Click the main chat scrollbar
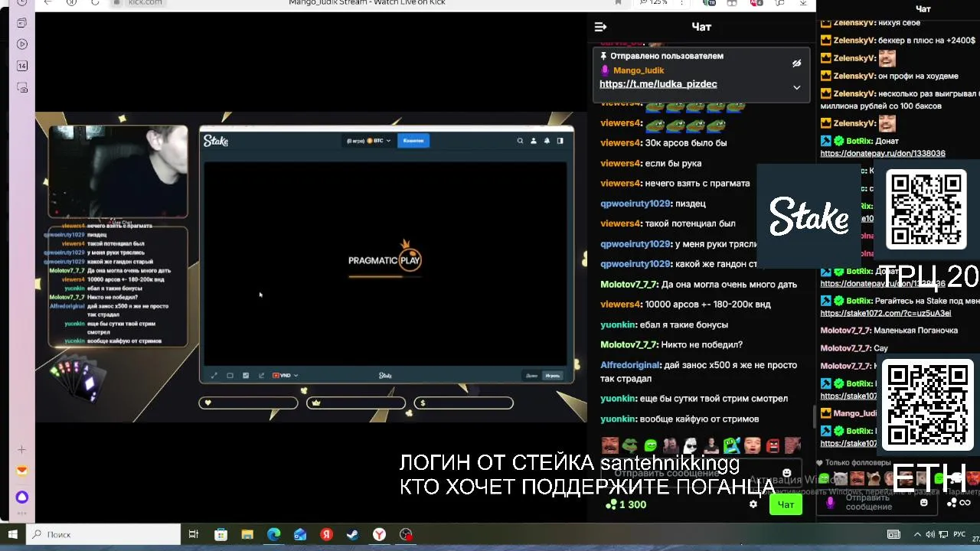Screen dimensions: 980x551 pyautogui.click(x=813, y=416)
